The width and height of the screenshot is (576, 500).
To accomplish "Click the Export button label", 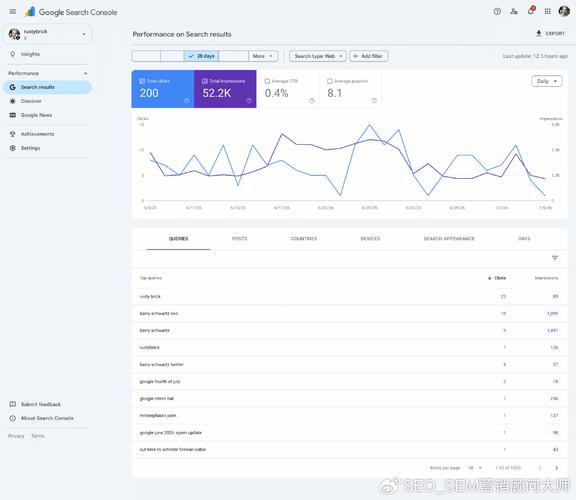I will (x=555, y=33).
